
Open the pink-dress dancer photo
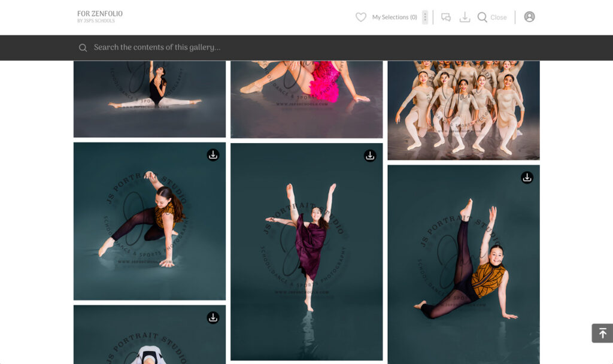coord(306,99)
